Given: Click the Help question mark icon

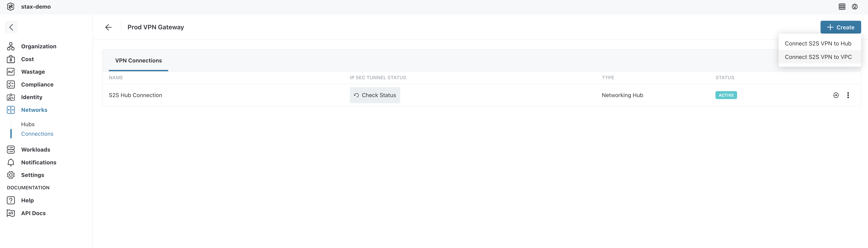Looking at the screenshot, I should 11,201.
